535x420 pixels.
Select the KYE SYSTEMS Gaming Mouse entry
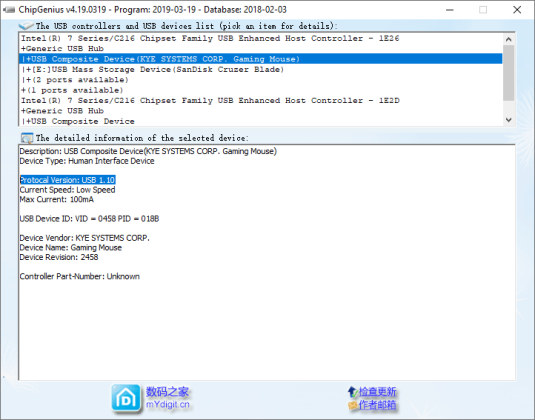pos(260,59)
